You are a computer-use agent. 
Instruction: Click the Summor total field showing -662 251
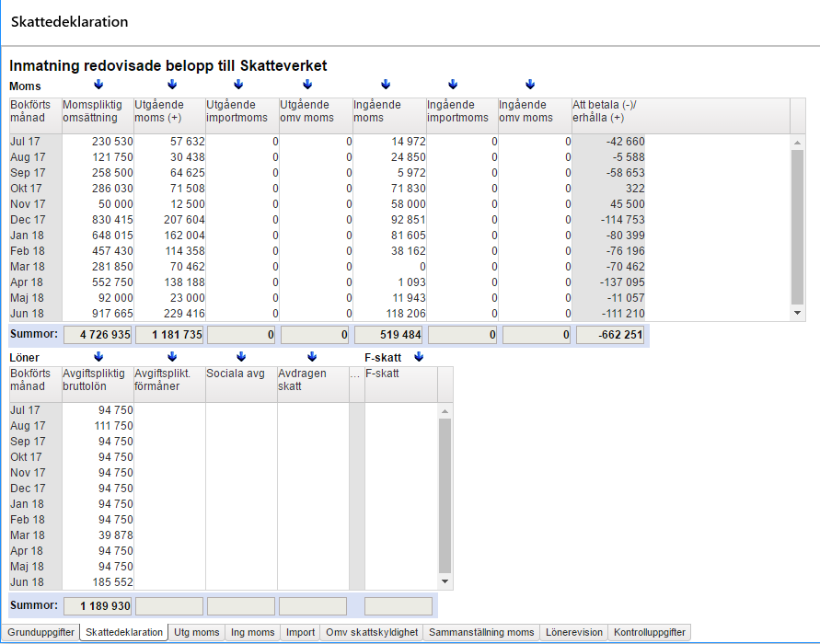(610, 335)
